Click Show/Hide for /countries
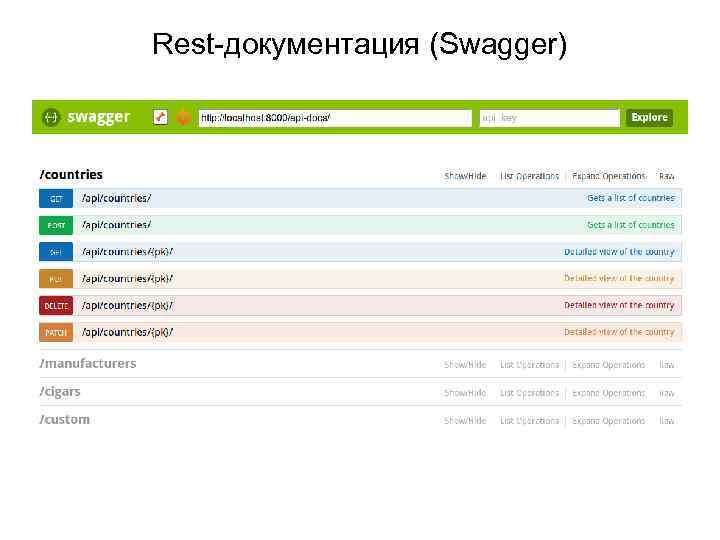 (x=465, y=176)
